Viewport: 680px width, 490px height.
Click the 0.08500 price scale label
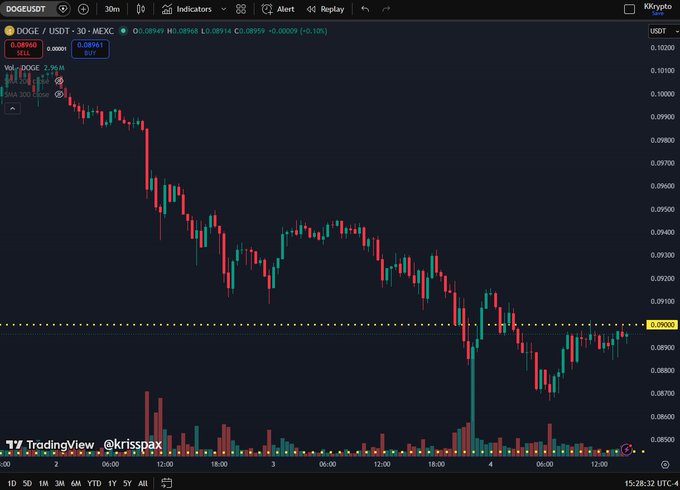662,439
